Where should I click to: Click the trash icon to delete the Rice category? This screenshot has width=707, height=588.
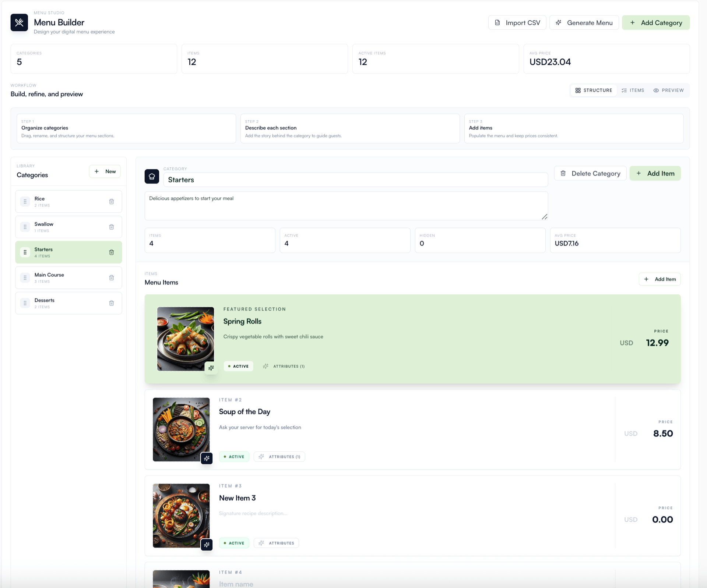click(112, 201)
